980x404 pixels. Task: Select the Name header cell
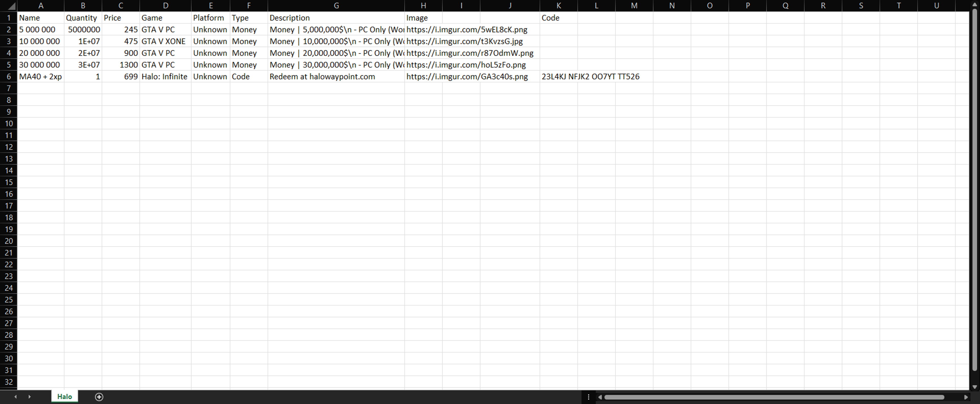point(41,18)
